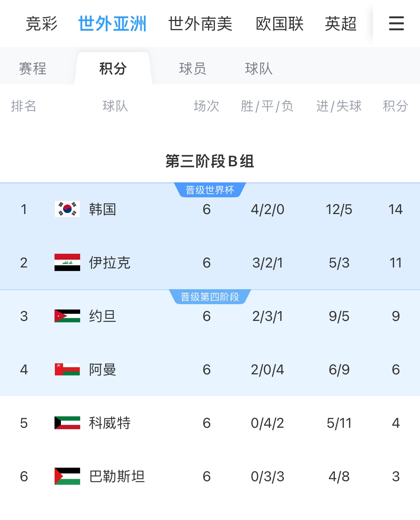Viewport: 420px width, 520px height.
Task: Tap the South Korea flag icon
Action: point(67,209)
